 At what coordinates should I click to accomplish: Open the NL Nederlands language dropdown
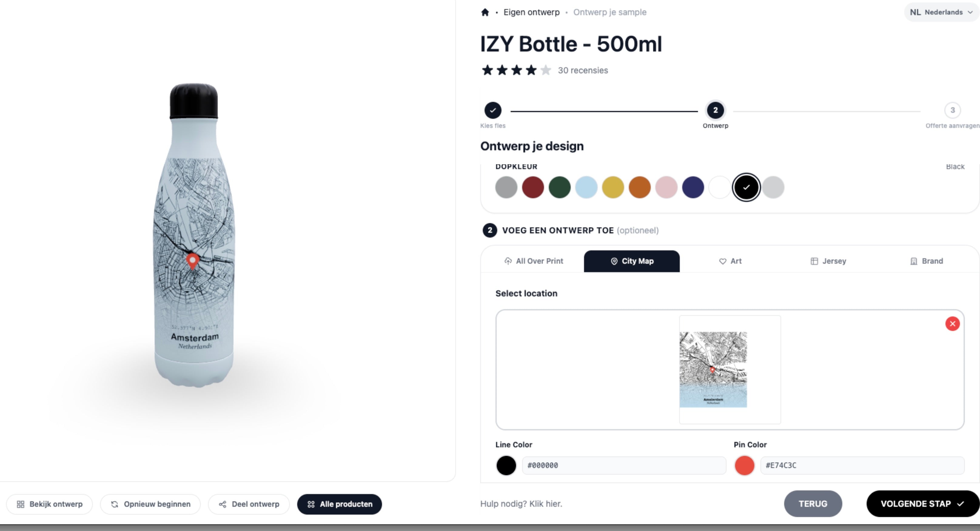coord(941,12)
